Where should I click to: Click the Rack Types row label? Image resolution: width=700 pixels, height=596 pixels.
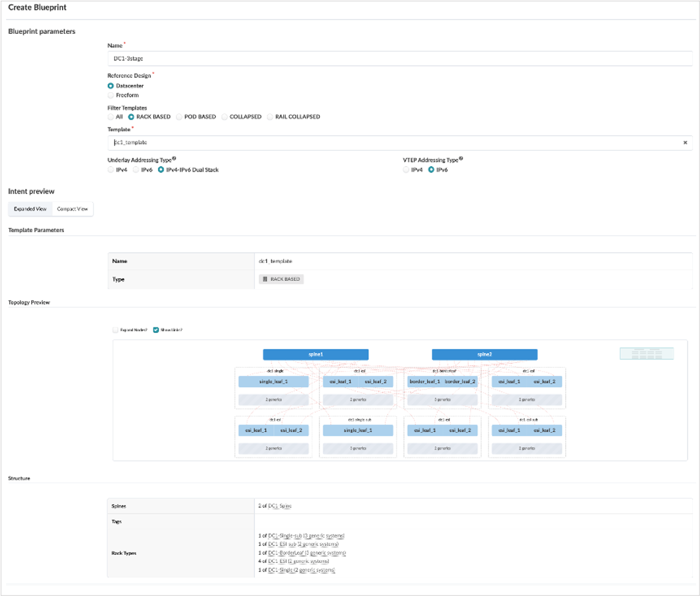[x=124, y=553]
